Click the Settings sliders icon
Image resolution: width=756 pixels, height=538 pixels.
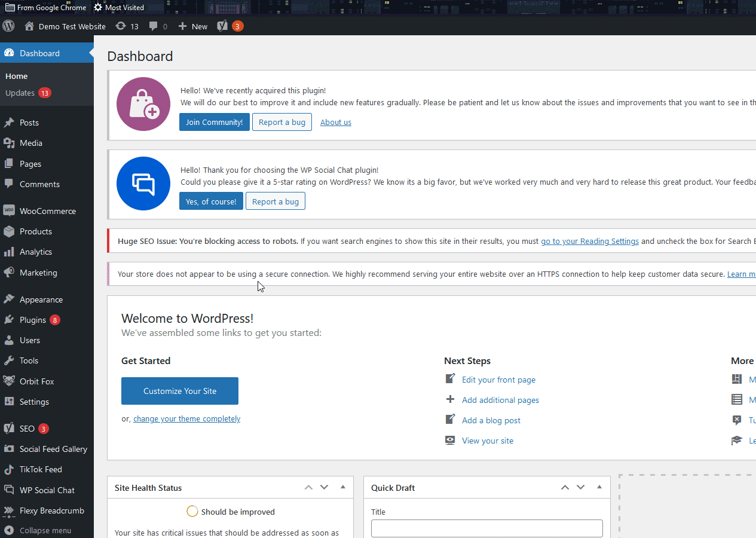9,402
